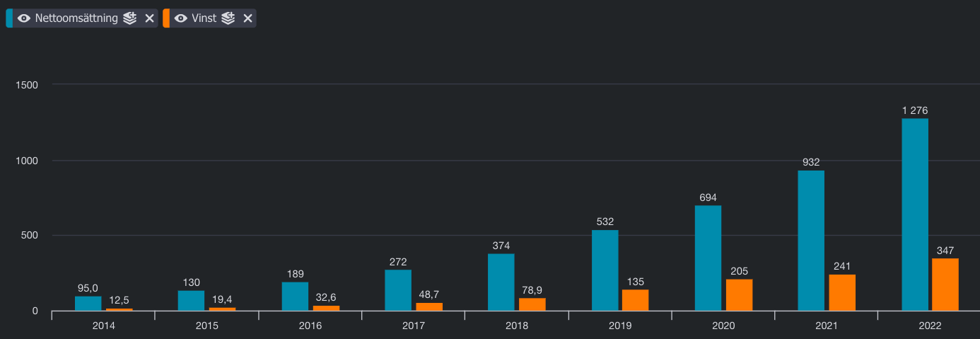Click the 2019 blue bar labeled 532

(x=605, y=270)
